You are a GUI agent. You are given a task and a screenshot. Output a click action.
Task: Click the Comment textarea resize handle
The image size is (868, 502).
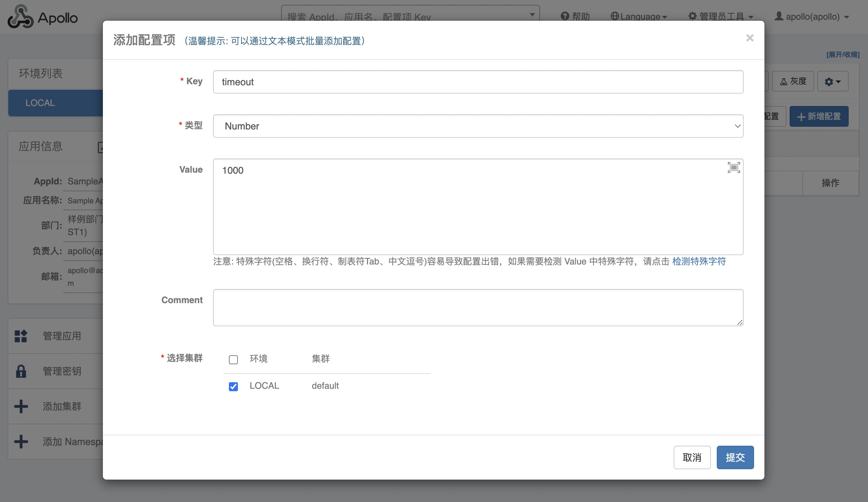[739, 322]
